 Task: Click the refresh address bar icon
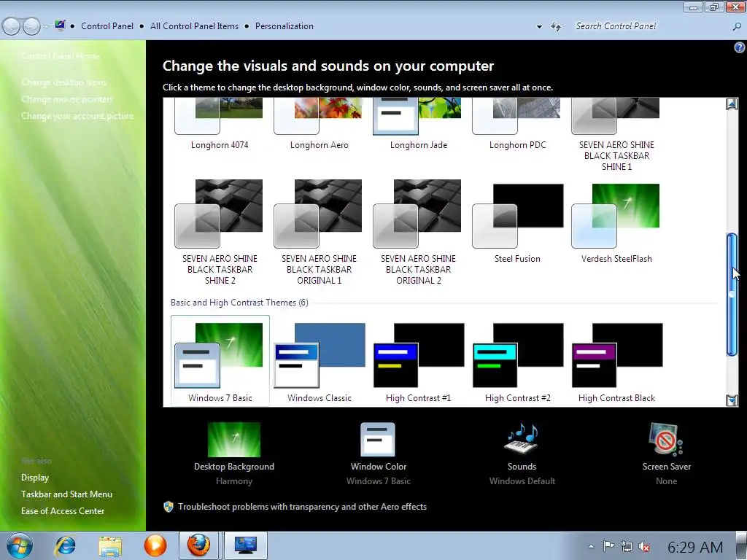(555, 27)
